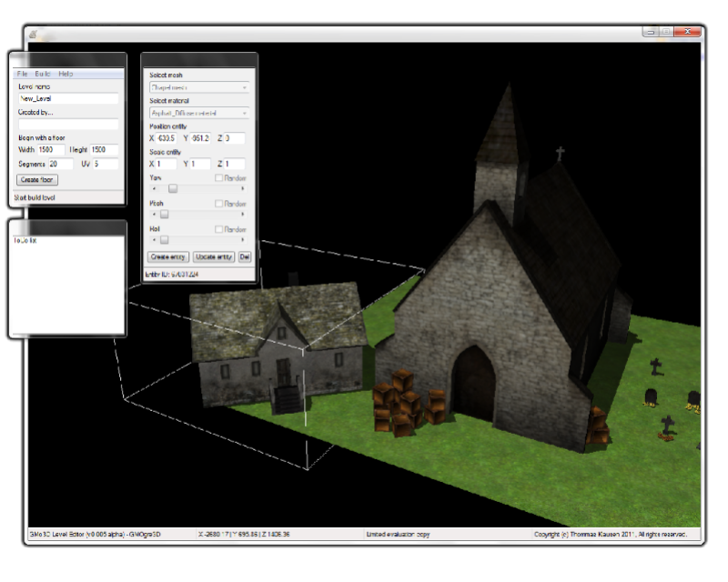This screenshot has height=582, width=728.
Task: Enable the Random checkbox for Yaw
Action: click(x=218, y=178)
